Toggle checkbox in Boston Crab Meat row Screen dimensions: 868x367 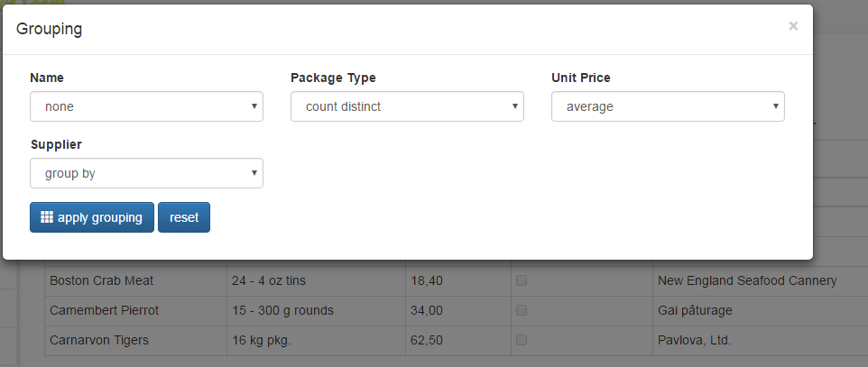tap(522, 280)
